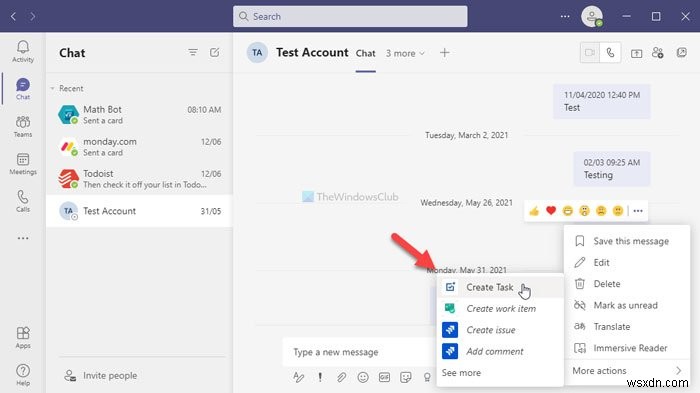Click Type a new message field
The height and width of the screenshot is (393, 700).
pyautogui.click(x=359, y=352)
